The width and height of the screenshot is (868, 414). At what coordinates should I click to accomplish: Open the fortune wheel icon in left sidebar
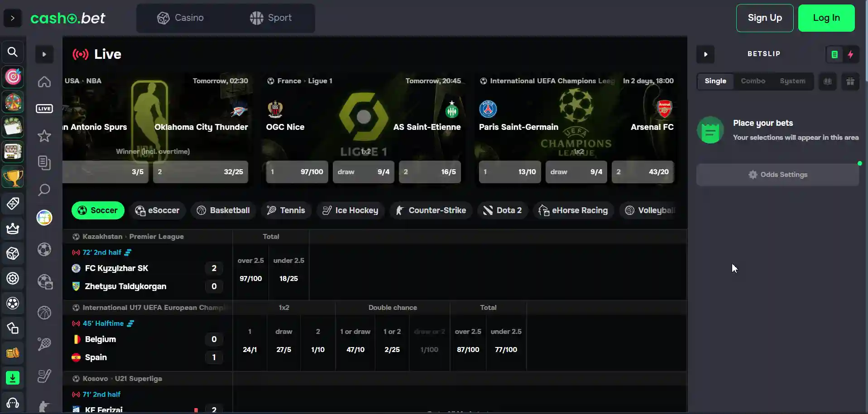pos(13,102)
